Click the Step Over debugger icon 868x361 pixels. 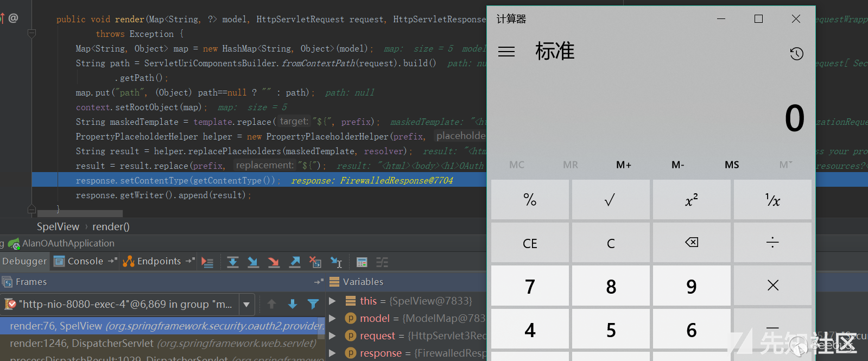(x=233, y=262)
